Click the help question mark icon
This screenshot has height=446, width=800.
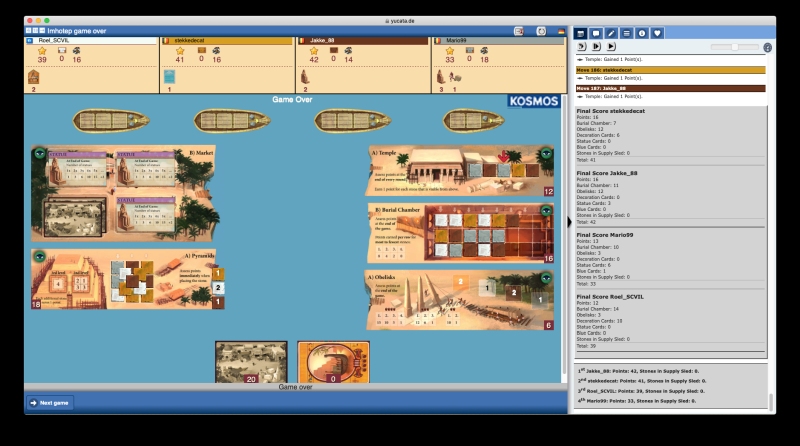tap(767, 47)
